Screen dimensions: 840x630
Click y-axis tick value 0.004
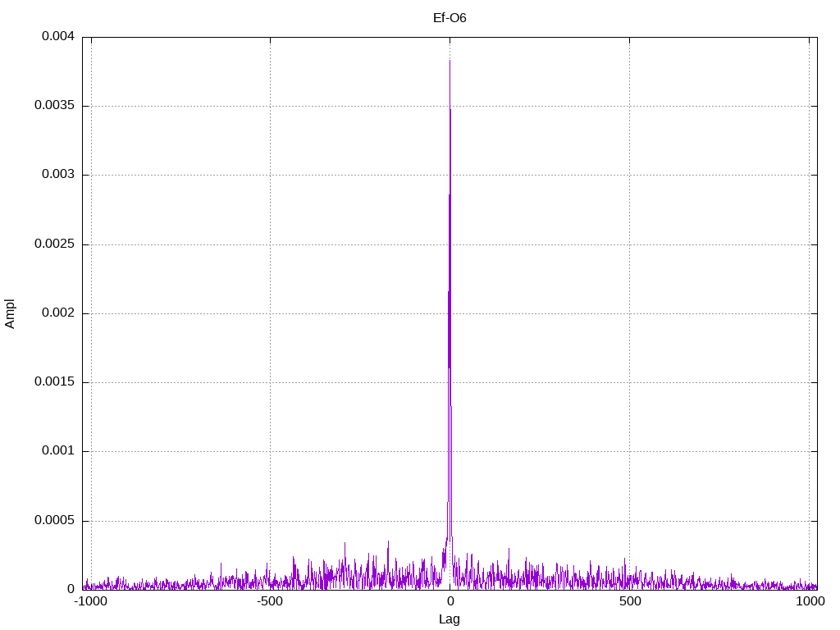pos(58,36)
